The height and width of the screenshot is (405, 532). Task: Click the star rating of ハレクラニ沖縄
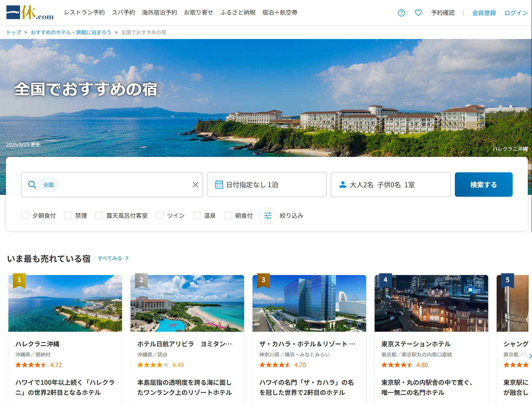point(31,365)
